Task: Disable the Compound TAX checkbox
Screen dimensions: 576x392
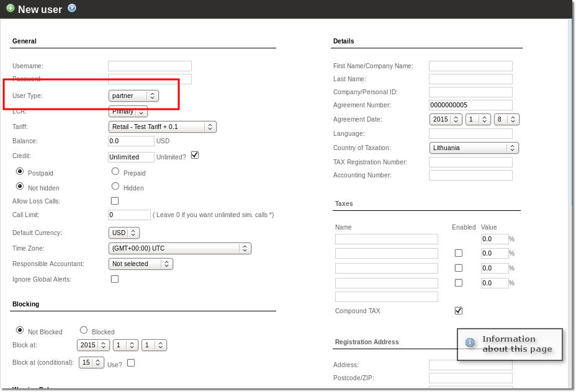Action: pos(459,310)
